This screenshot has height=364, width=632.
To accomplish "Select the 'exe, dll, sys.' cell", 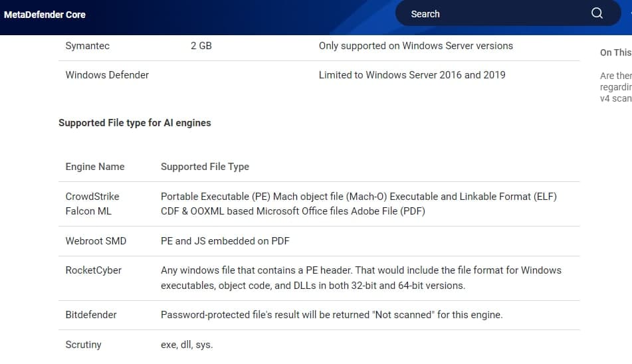I will pyautogui.click(x=187, y=345).
